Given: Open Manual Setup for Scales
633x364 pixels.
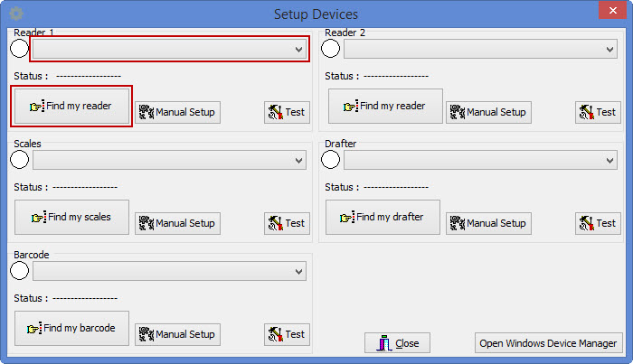Looking at the screenshot, I should (x=177, y=223).
